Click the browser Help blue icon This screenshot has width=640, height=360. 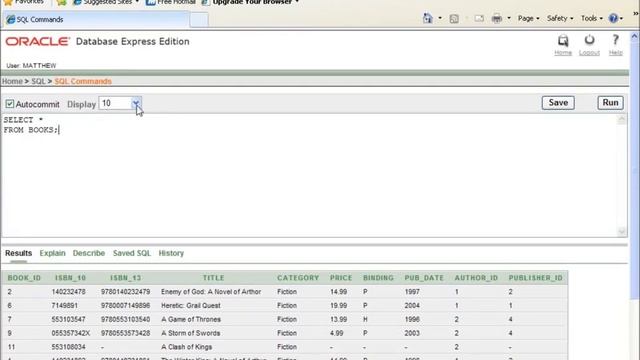tap(613, 18)
